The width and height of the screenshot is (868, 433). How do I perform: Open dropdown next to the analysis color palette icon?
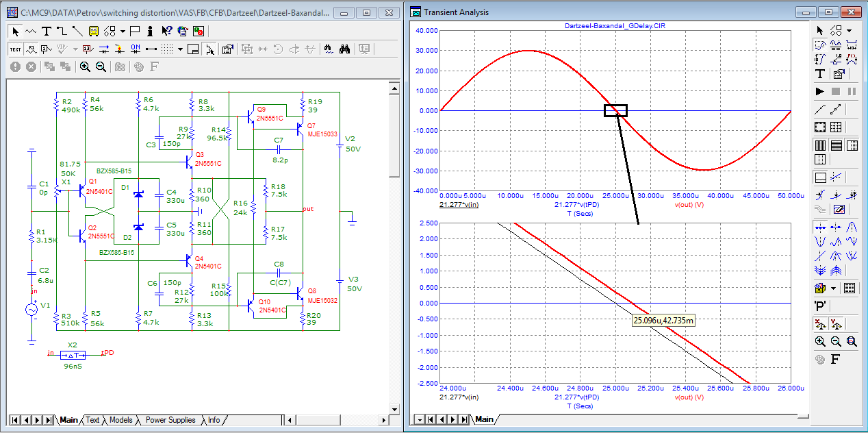(834, 288)
